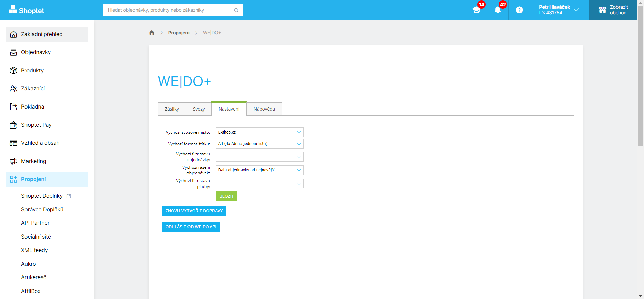The image size is (644, 299).
Task: Click the Pokladna icon in sidebar
Action: tap(13, 107)
